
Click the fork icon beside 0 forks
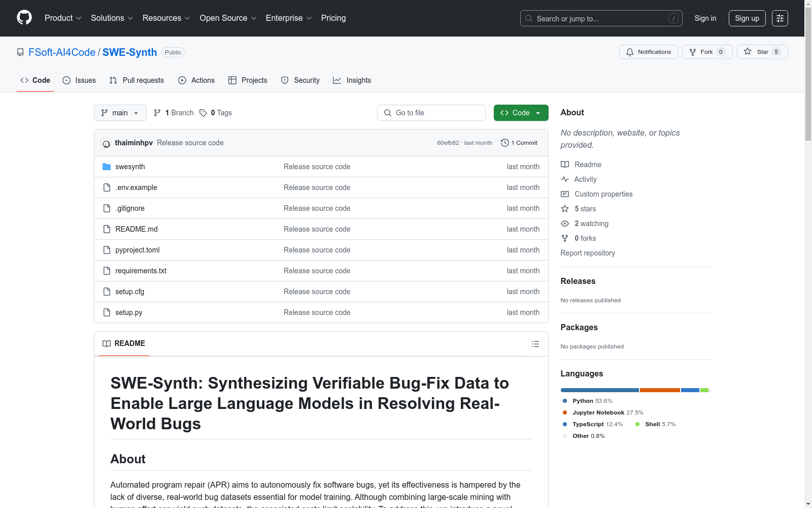tap(565, 238)
